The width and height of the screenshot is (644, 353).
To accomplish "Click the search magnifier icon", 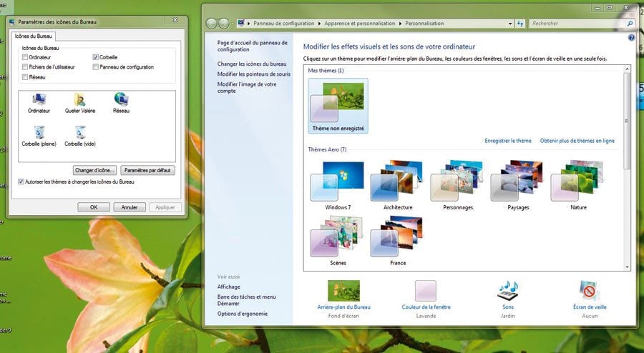I will pyautogui.click(x=630, y=24).
